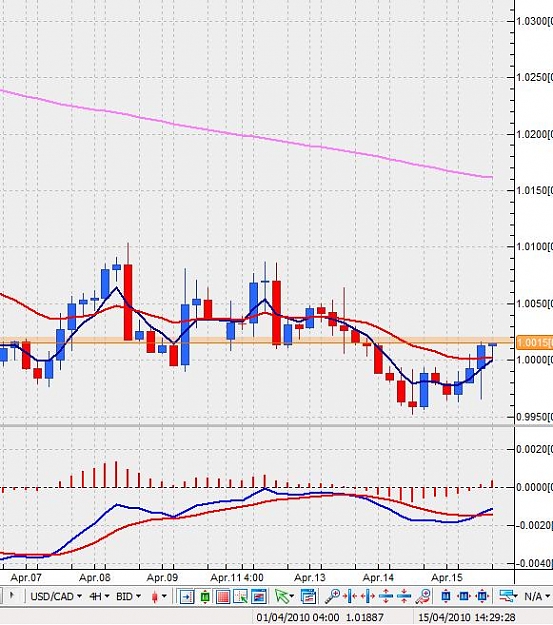The width and height of the screenshot is (553, 625).
Task: Select the red candlestick chart type icon
Action: tap(155, 597)
